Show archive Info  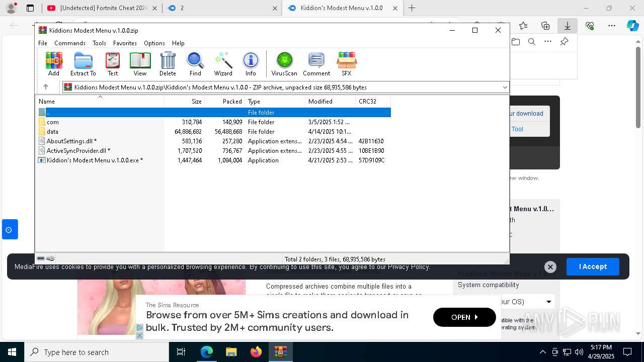[251, 64]
